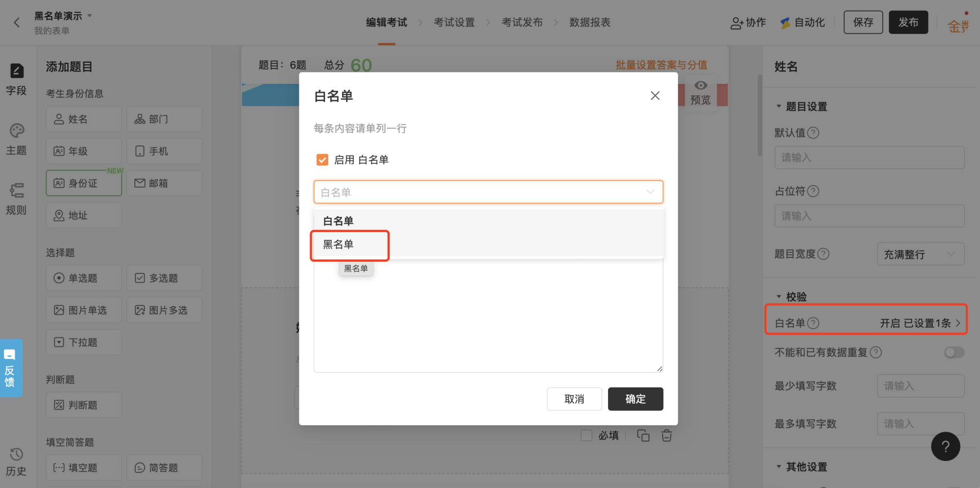Add a 多选题 multiple choice question

pos(164,278)
